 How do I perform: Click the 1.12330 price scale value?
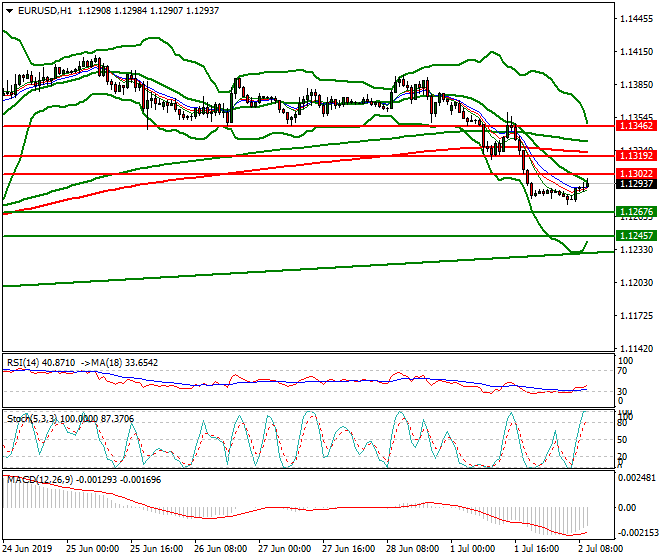tap(636, 250)
